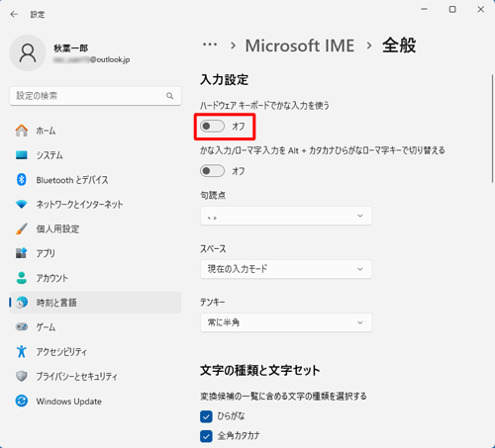Open Bluetooth icon in sidebar
This screenshot has width=495, height=448.
coord(22,180)
